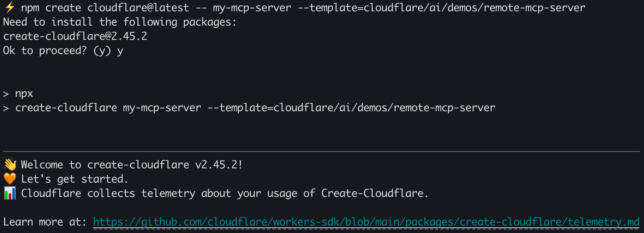Viewport: 644px width, 233px height.
Task: Click the 'Ok to proceed? (y)' prompt
Action: (x=57, y=51)
